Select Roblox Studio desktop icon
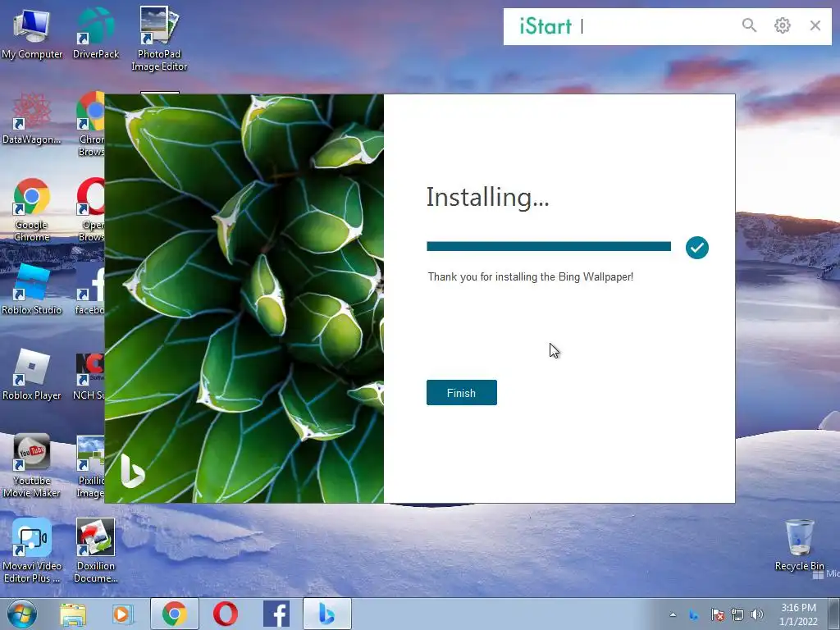Viewport: 840px width, 630px height. (32, 290)
